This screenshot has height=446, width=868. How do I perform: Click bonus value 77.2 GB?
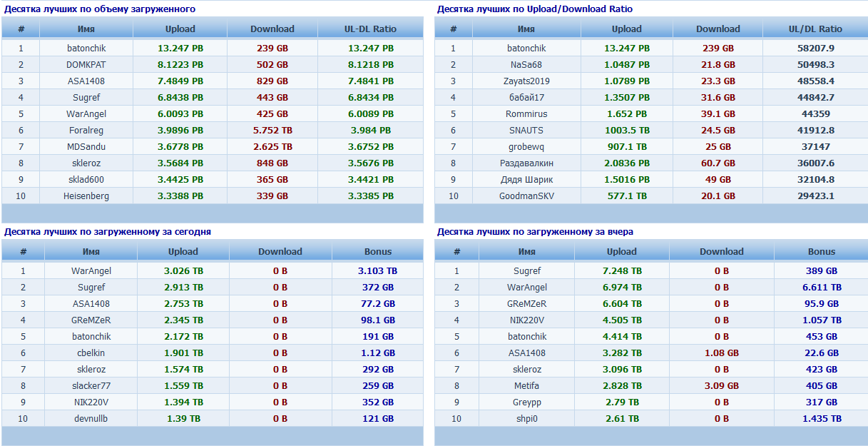(x=378, y=303)
